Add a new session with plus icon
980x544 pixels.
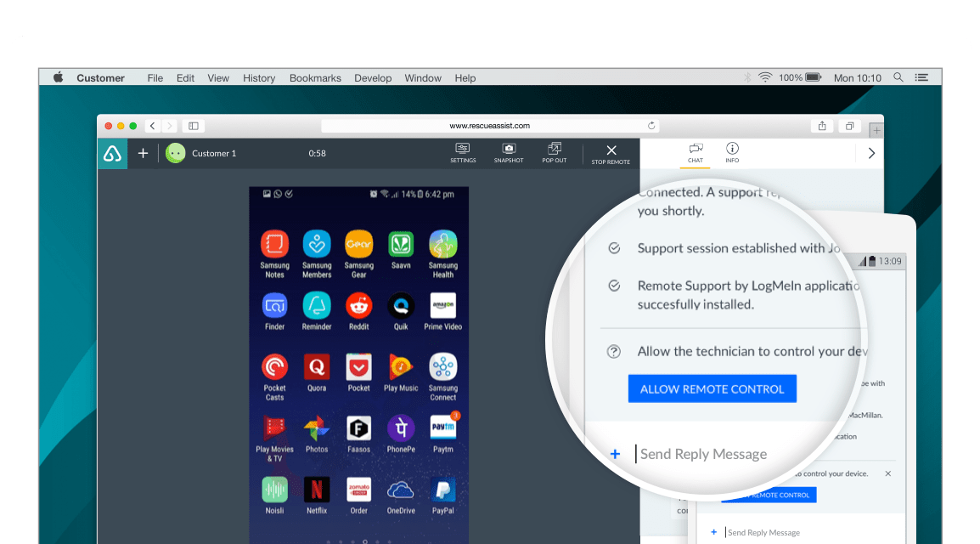(144, 153)
